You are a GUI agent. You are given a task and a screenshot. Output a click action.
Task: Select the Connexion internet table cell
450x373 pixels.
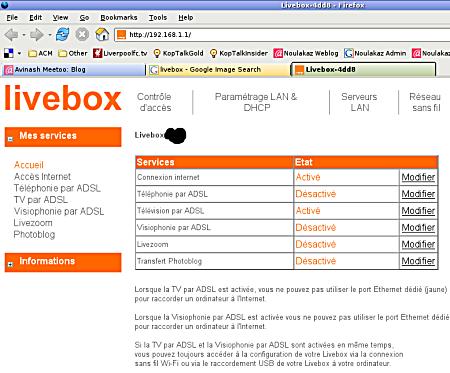pos(215,177)
